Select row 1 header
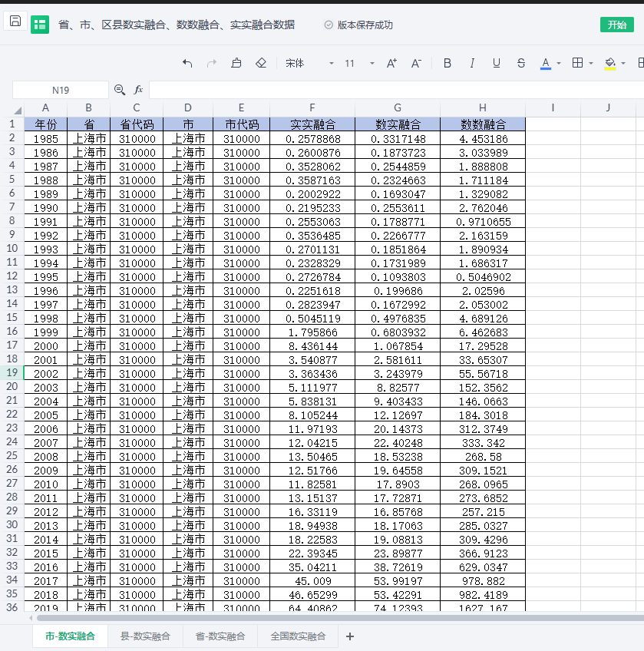This screenshot has height=651, width=644. (x=12, y=124)
